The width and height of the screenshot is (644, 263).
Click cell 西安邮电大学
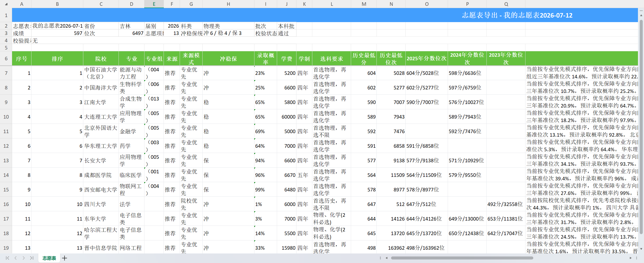[x=101, y=190]
